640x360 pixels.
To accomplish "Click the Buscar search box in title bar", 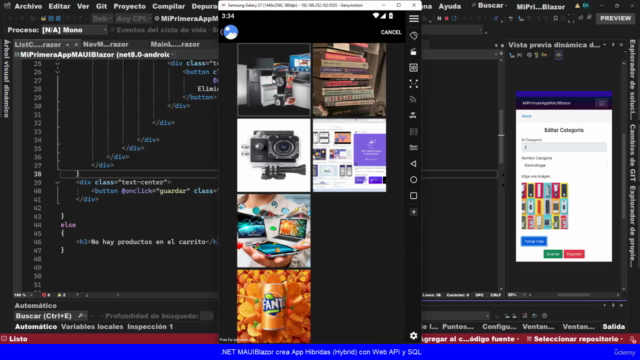I will click(x=489, y=6).
